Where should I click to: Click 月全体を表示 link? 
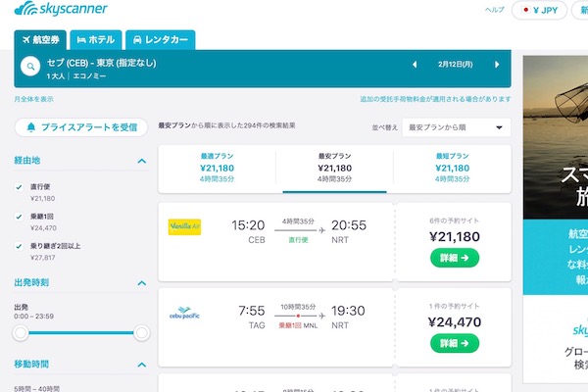[x=33, y=99]
